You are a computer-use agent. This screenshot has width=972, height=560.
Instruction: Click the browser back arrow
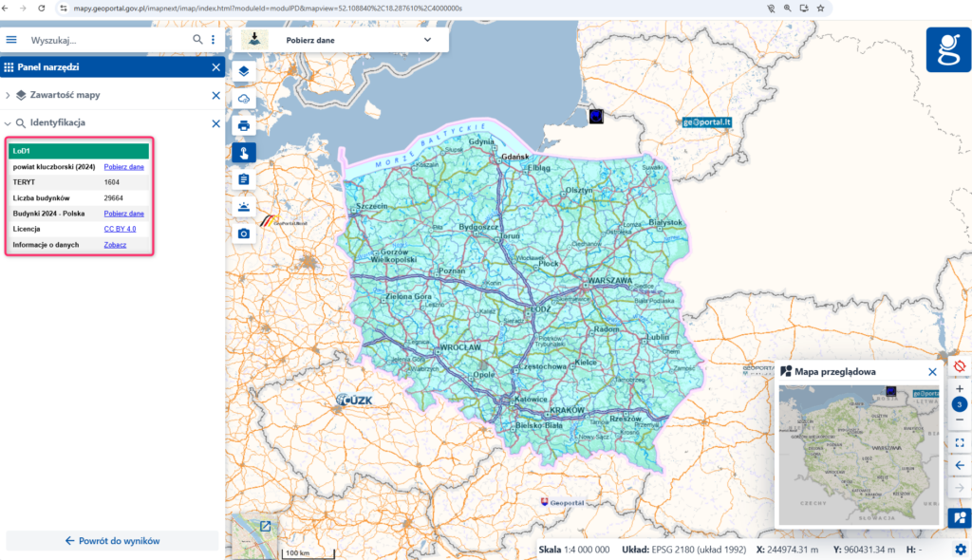point(6,8)
